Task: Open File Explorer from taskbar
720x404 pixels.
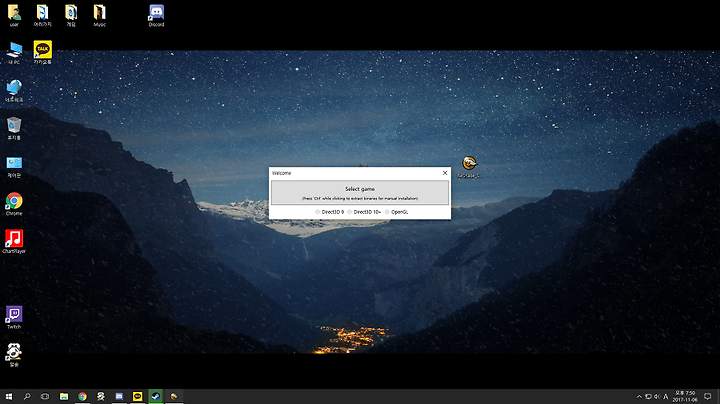Action: pos(64,396)
